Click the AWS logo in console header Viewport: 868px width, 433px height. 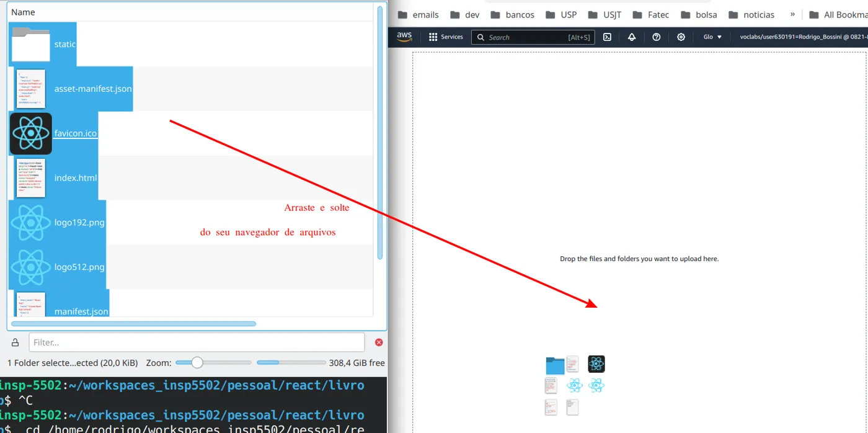coord(404,37)
